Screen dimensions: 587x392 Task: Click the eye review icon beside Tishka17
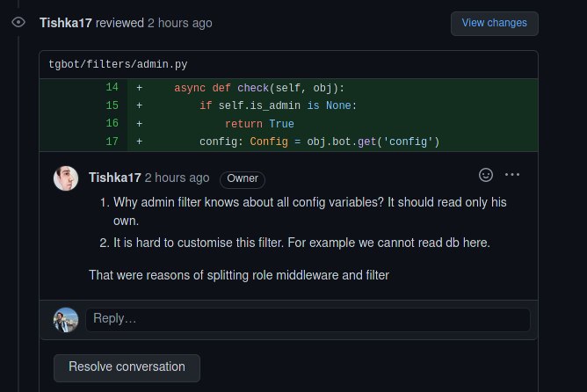[x=18, y=23]
